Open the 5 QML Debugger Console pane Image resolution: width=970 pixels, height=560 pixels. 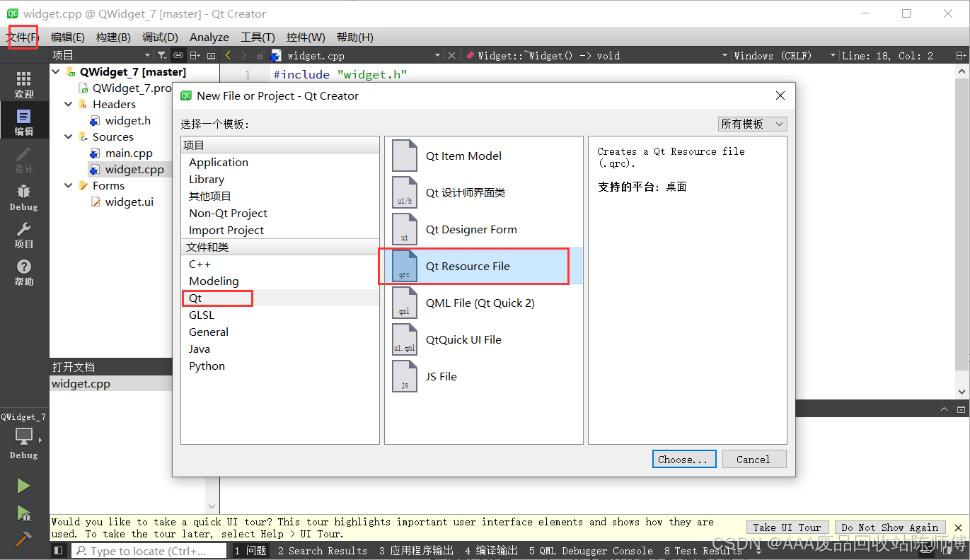pos(591,550)
